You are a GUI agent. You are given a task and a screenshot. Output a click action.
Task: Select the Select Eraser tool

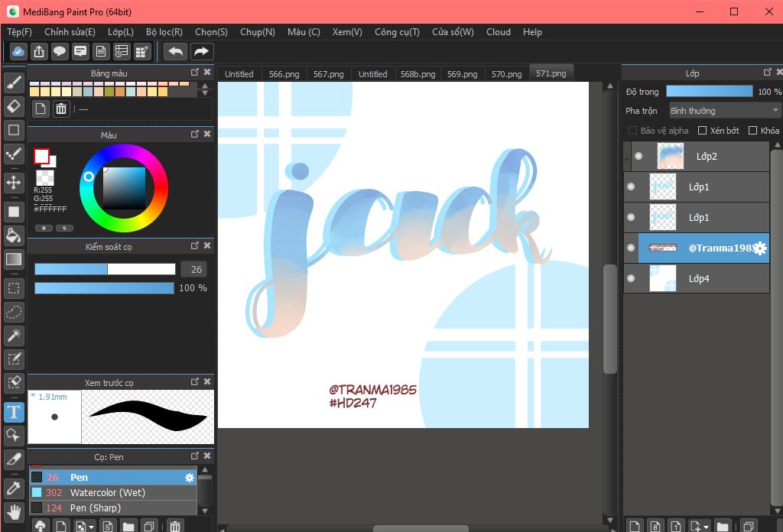click(x=14, y=383)
